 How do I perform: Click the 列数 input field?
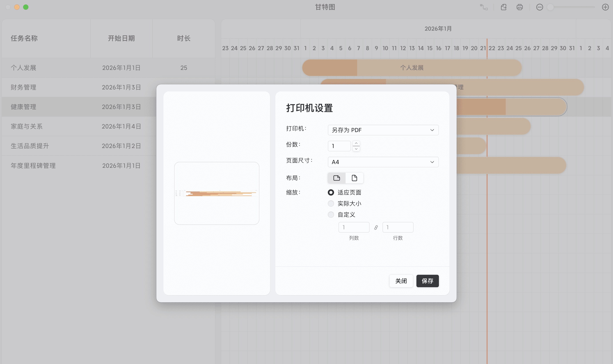(354, 227)
